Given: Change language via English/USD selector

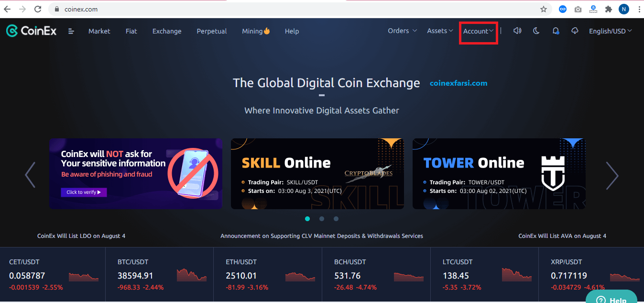Looking at the screenshot, I should (x=610, y=31).
